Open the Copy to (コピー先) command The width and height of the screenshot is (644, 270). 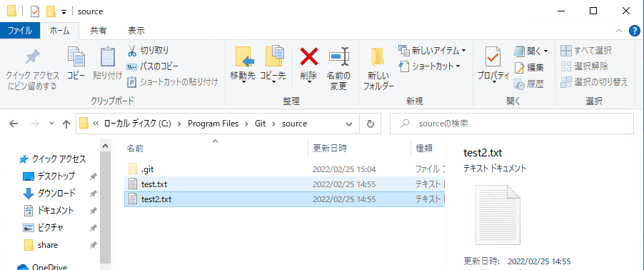(x=273, y=64)
